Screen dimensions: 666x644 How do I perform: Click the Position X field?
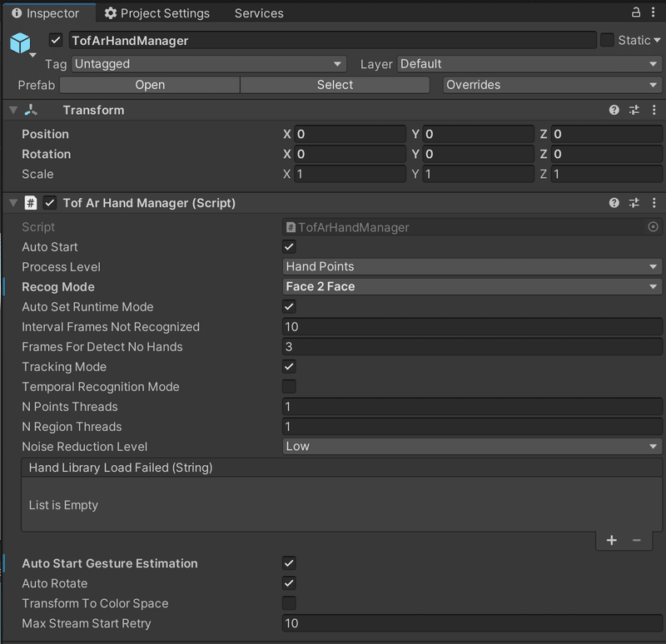(350, 134)
